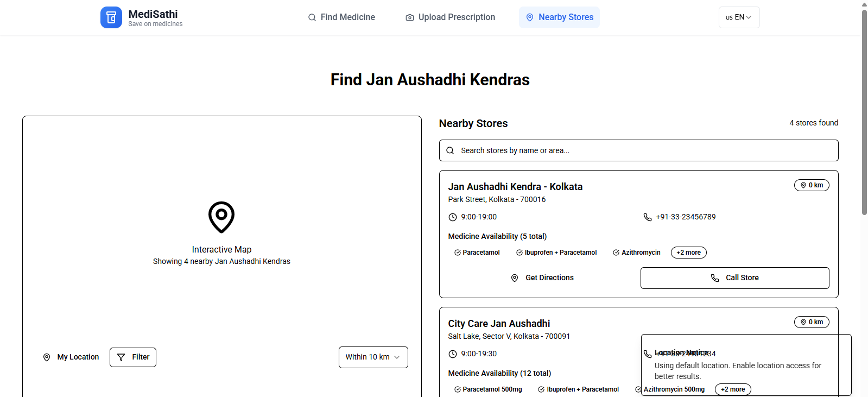The height and width of the screenshot is (397, 868).
Task: Click the clock icon beside 9:00-19:30
Action: [x=453, y=354]
